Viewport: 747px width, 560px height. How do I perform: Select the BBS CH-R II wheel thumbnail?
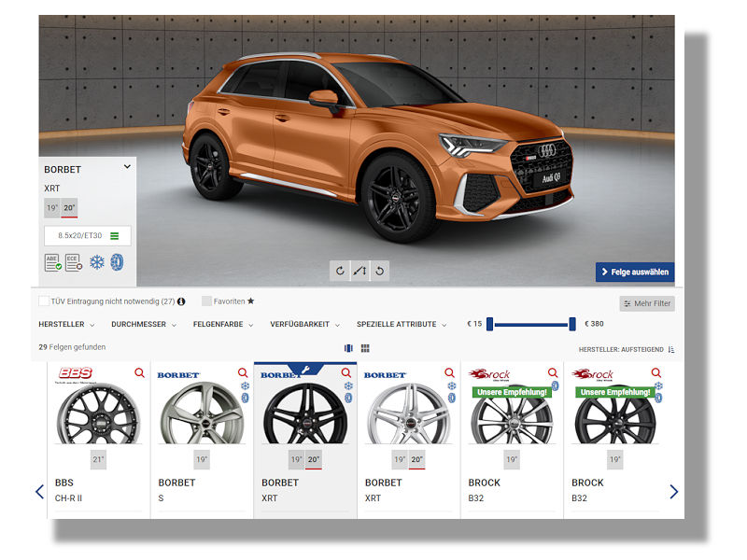[x=99, y=413]
